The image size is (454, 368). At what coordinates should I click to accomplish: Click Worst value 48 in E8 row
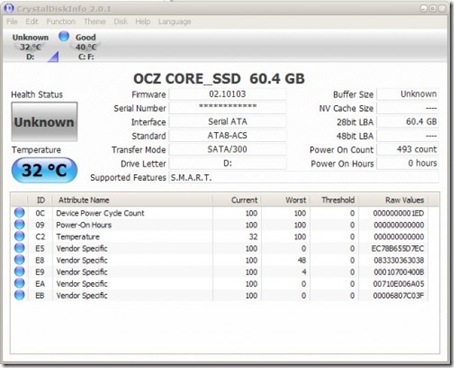click(x=302, y=260)
